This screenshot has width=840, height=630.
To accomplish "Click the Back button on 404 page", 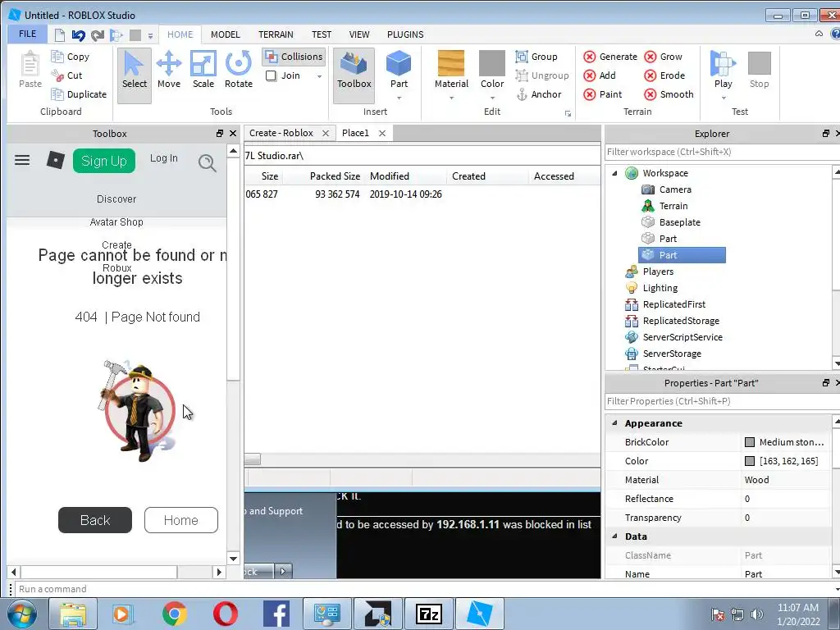I will point(95,519).
